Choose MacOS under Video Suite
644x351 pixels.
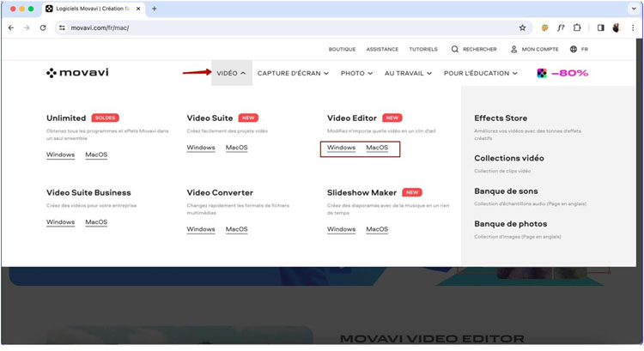click(237, 148)
